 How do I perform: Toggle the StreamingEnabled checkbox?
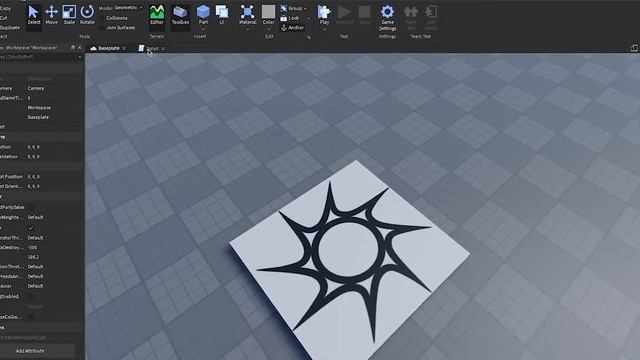click(x=31, y=296)
